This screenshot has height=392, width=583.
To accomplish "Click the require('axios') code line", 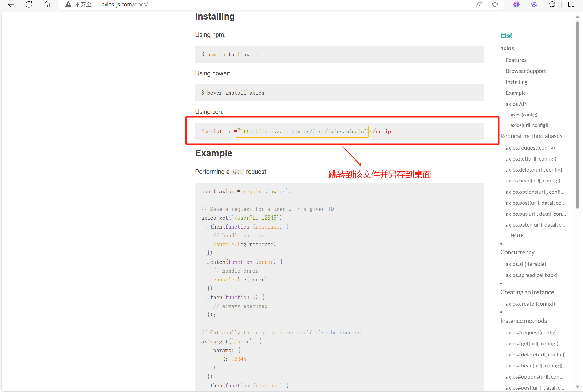I will (248, 191).
